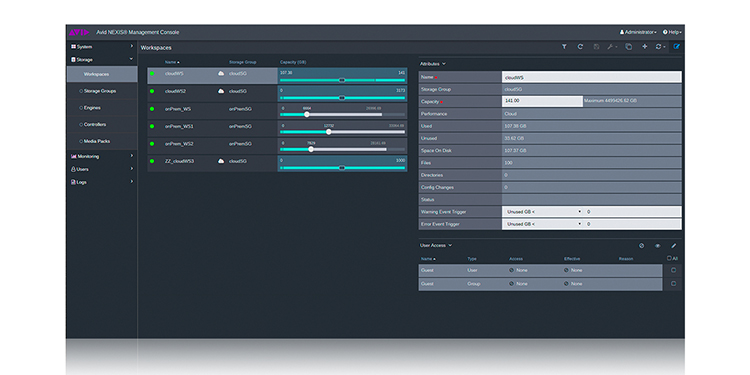
Task: Open the Help menu at top right
Action: click(672, 32)
